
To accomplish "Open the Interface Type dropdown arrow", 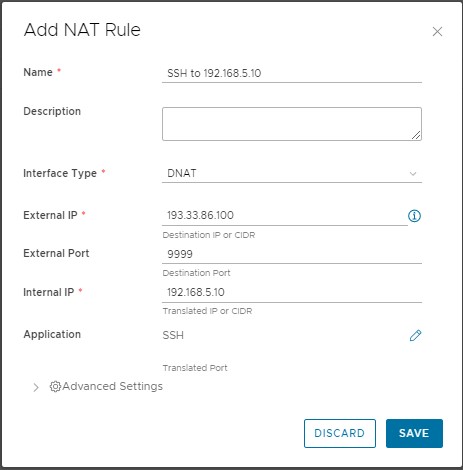I will (413, 174).
